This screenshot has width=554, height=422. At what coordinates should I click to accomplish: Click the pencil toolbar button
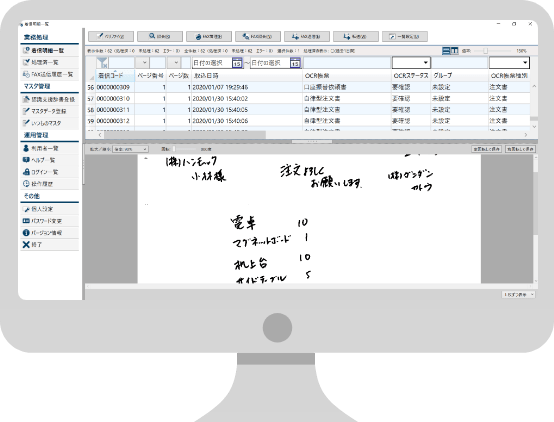pos(111,36)
